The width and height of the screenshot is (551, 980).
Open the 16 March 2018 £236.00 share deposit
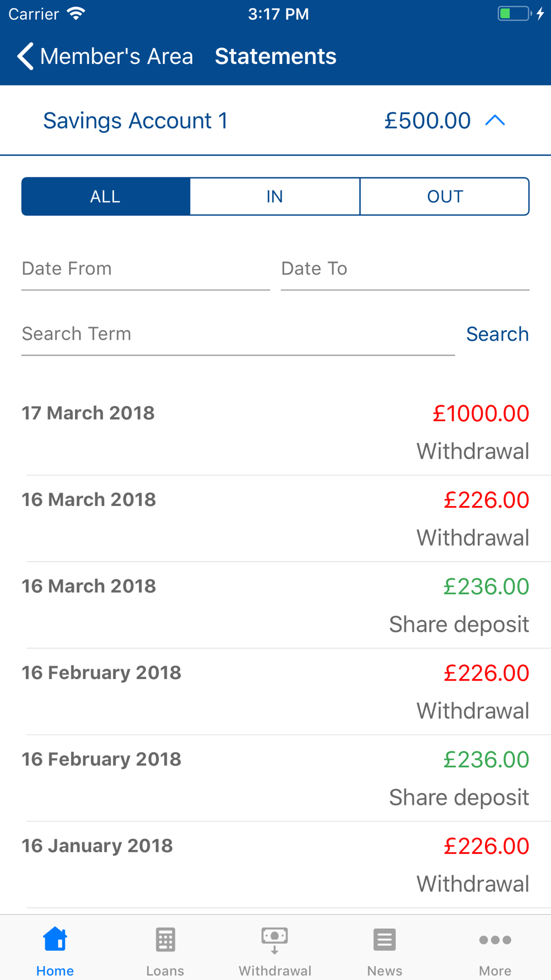(275, 605)
